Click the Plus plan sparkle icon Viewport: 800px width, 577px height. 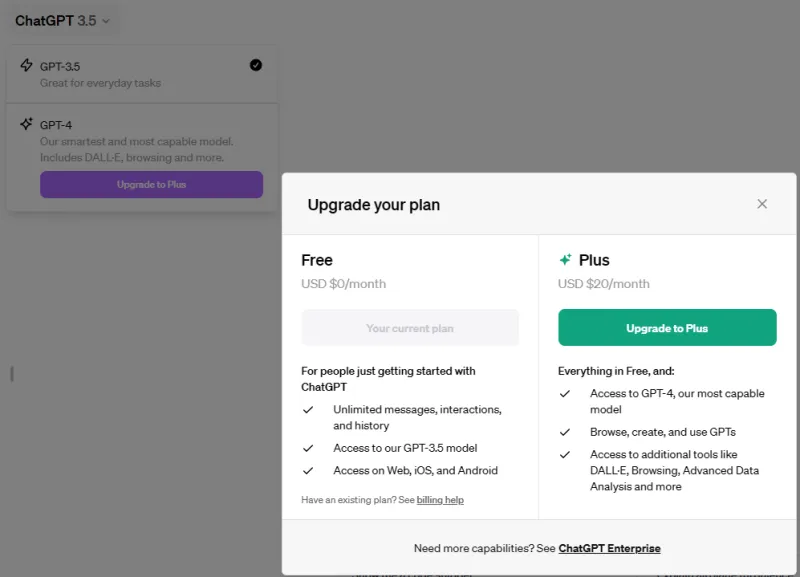point(565,260)
